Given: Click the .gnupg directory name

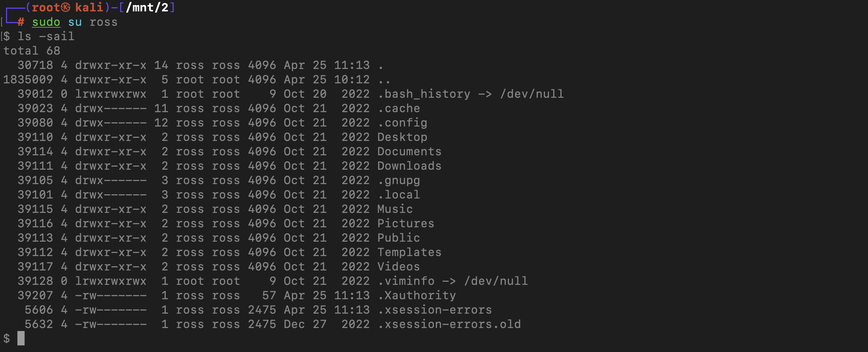Looking at the screenshot, I should pos(399,180).
